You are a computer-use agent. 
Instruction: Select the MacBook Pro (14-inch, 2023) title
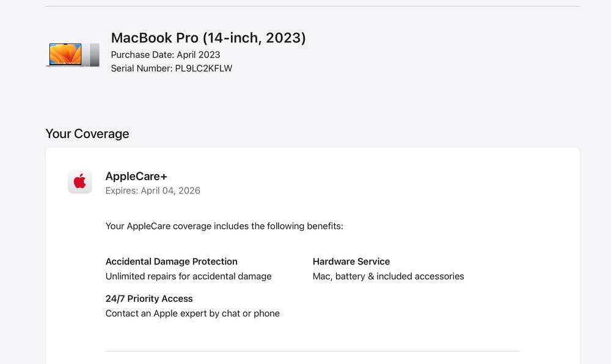point(208,38)
